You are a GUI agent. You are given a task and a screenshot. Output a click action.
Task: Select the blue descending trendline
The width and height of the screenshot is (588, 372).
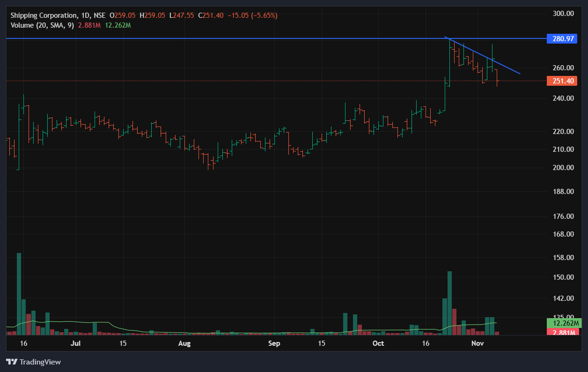tap(482, 55)
